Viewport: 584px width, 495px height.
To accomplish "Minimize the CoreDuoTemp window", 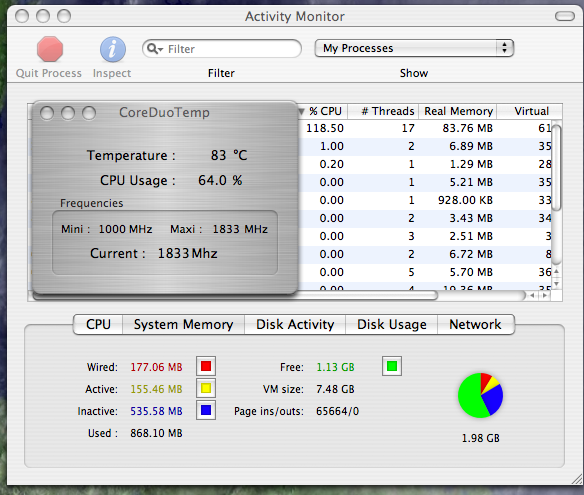I will [68, 113].
